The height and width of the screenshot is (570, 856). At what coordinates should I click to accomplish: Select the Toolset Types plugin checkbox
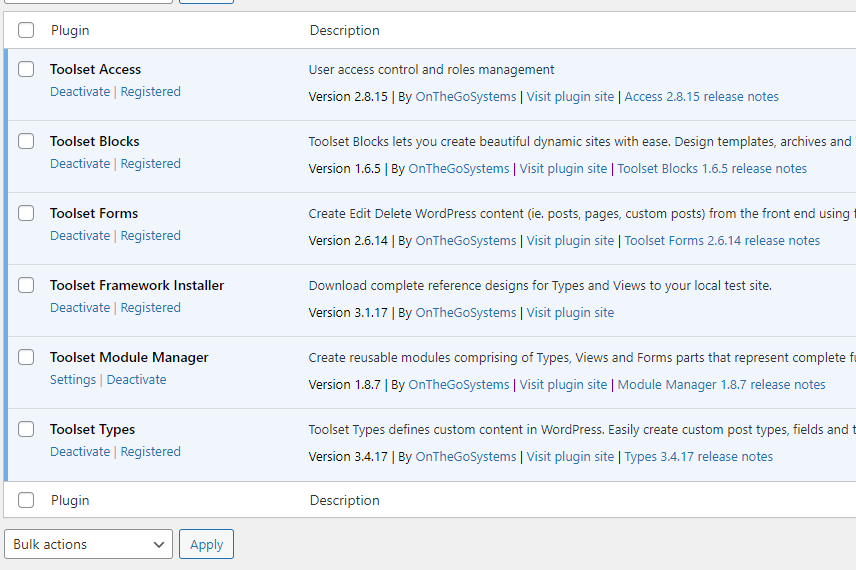point(26,430)
